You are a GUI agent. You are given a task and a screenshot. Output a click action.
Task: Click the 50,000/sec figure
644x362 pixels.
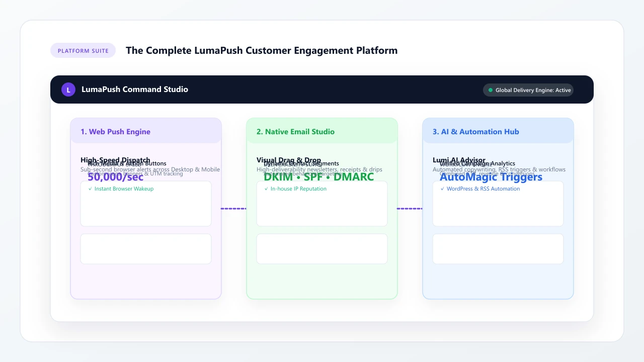[116, 177]
